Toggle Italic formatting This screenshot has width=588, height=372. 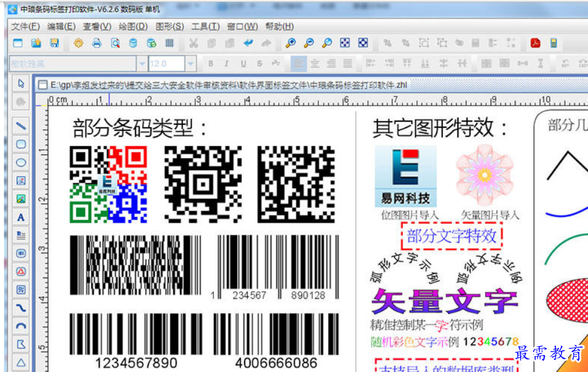(227, 64)
